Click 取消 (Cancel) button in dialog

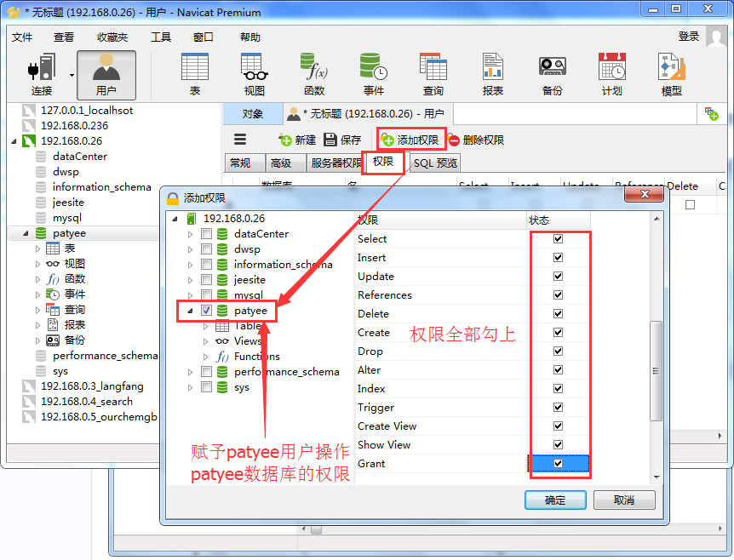624,500
